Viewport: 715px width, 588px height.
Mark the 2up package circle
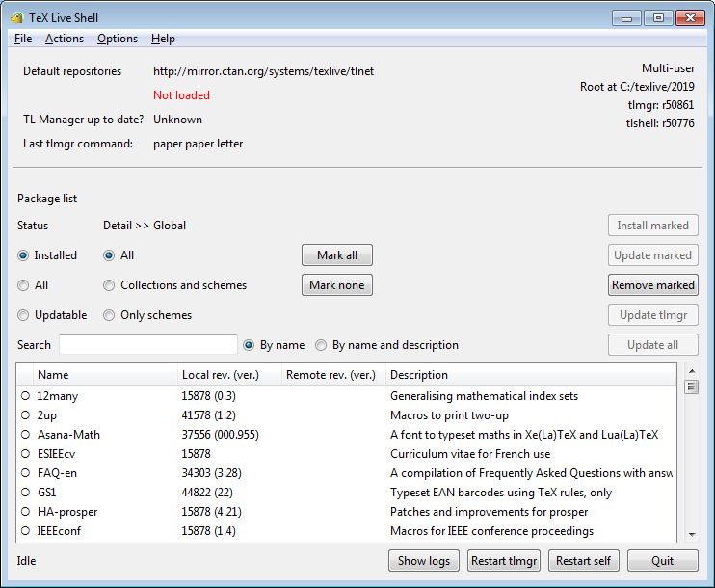click(25, 415)
